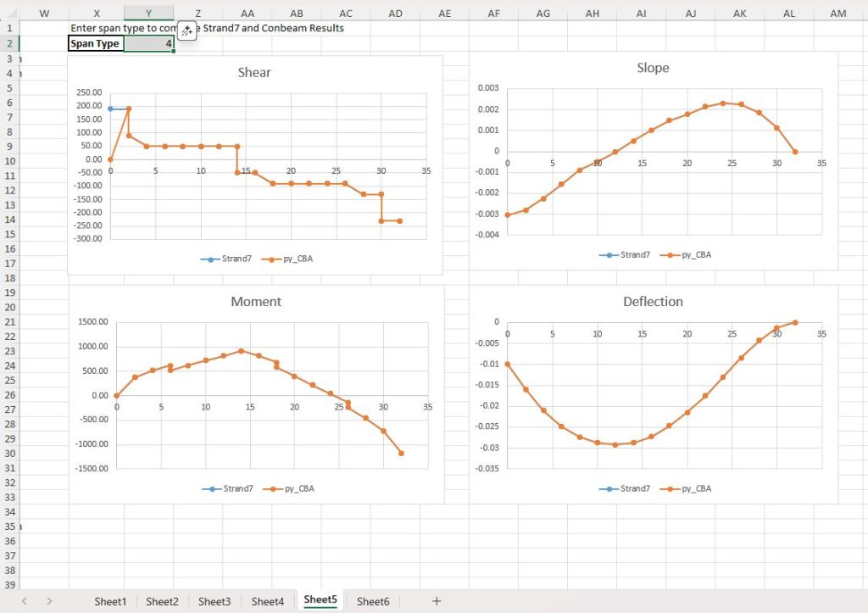The height and width of the screenshot is (613, 868).
Task: Go to the Sheet6 tab
Action: [373, 601]
